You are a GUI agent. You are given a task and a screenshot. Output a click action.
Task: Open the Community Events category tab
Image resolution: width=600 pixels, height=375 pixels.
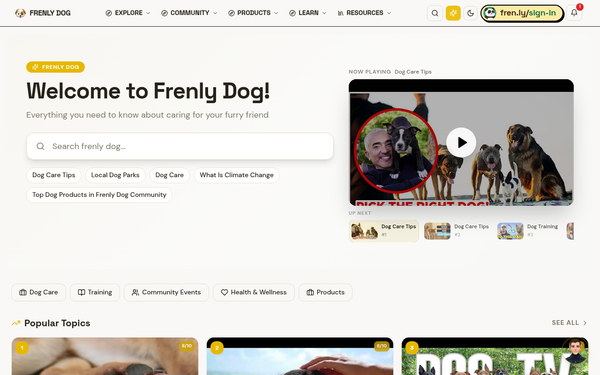tap(166, 292)
